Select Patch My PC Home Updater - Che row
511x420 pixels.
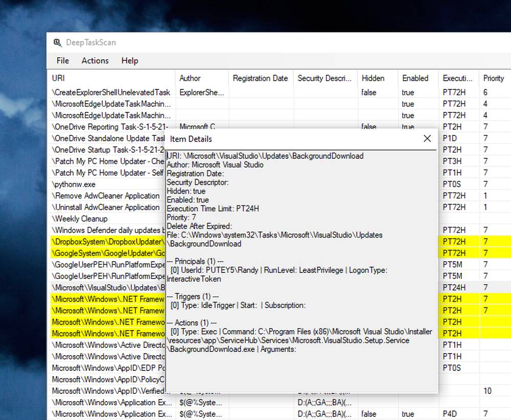coord(108,161)
